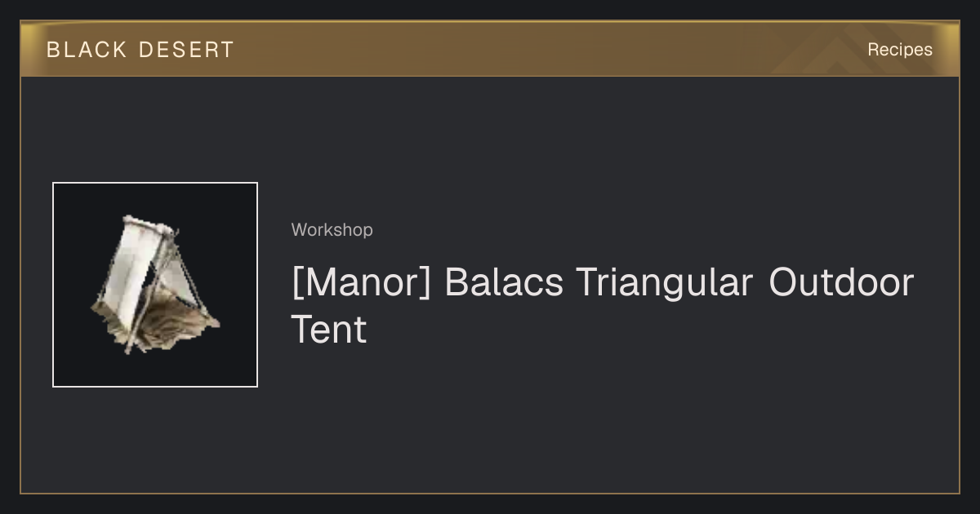Click the word BLACK in the header

click(x=87, y=50)
